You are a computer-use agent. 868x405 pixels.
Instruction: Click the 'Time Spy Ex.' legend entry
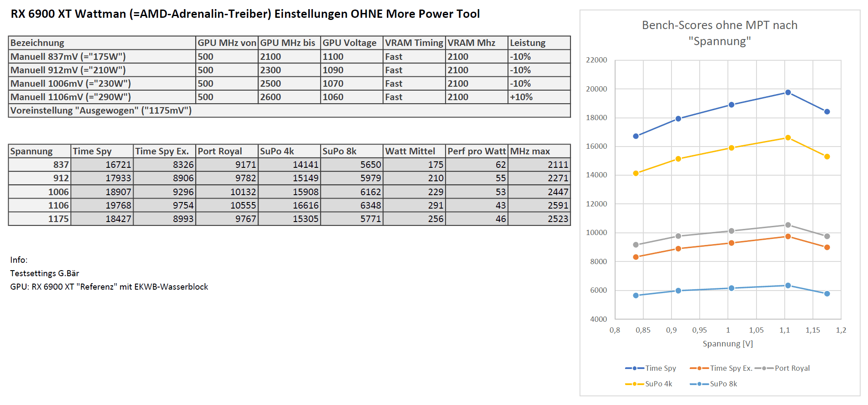coord(721,368)
